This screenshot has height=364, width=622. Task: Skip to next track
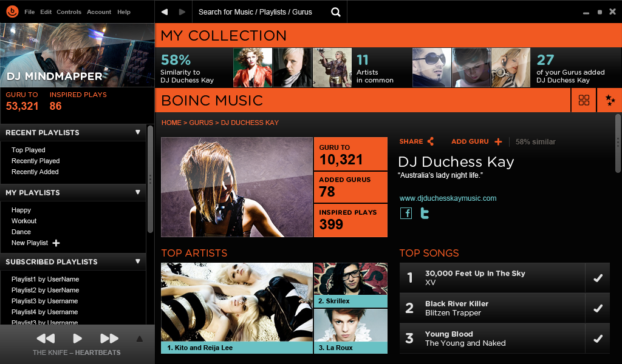point(109,339)
